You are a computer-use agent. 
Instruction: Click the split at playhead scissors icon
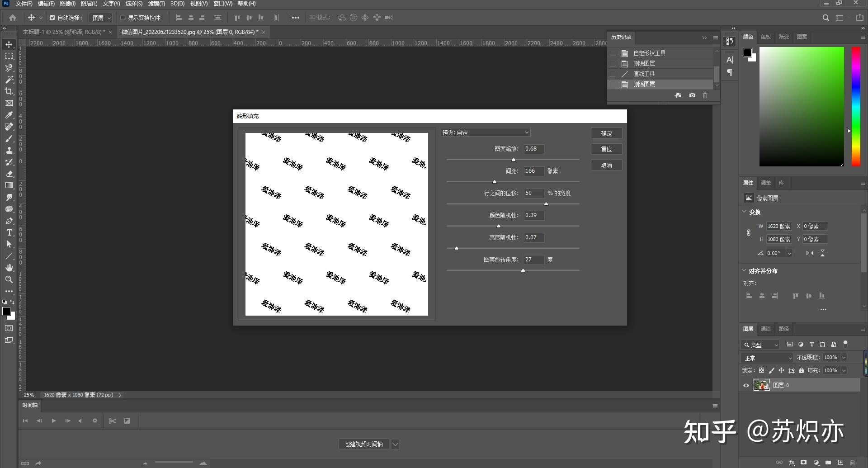[113, 421]
